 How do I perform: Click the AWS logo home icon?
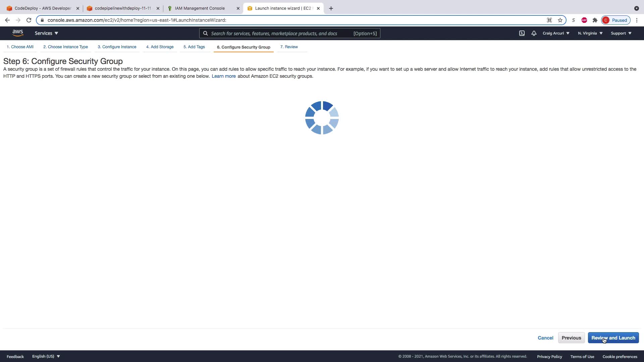pyautogui.click(x=18, y=33)
